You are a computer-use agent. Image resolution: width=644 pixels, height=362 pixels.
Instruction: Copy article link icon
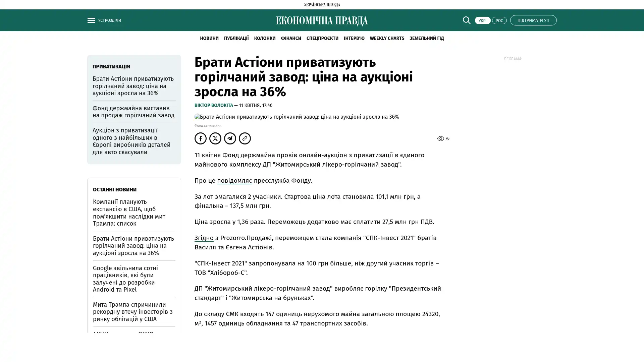245,138
